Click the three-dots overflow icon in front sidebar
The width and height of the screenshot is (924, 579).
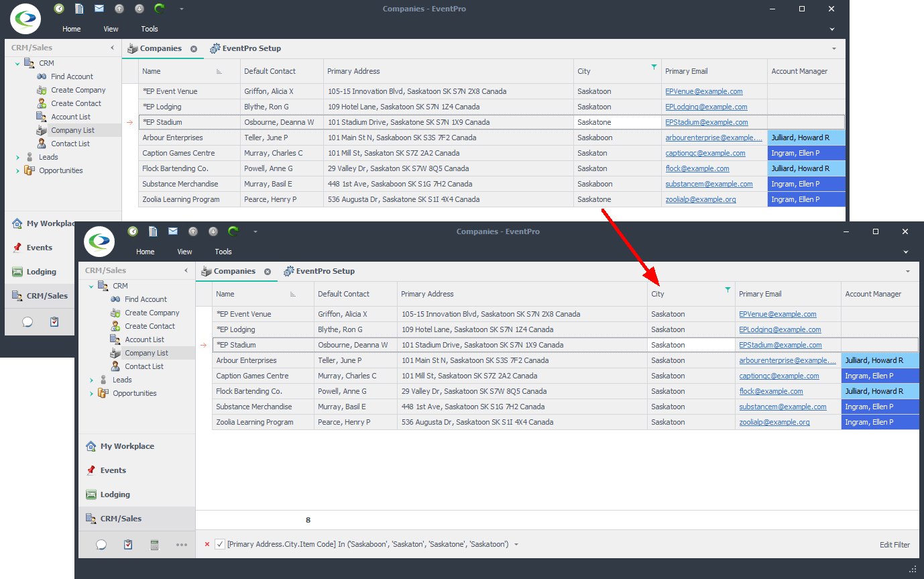(x=181, y=545)
